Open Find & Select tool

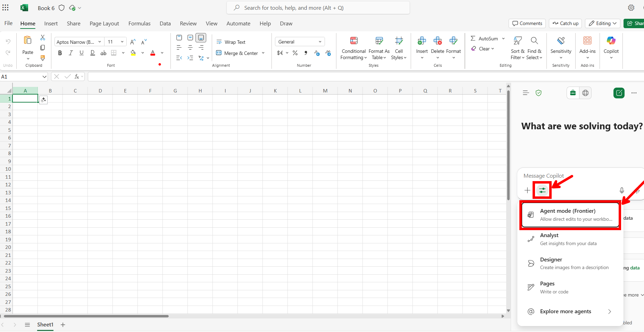[534, 48]
